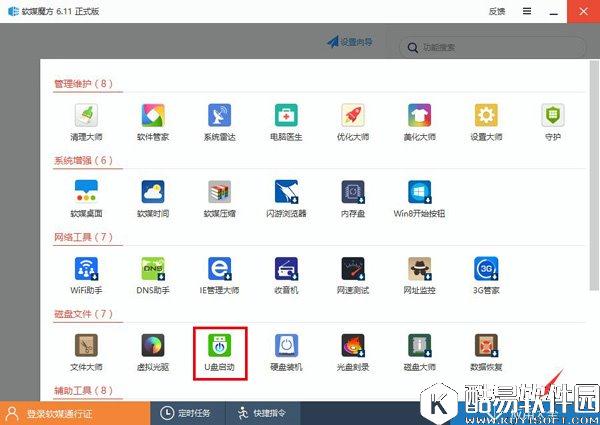Open 设置大师 gear icon
600x425 pixels.
click(x=486, y=115)
